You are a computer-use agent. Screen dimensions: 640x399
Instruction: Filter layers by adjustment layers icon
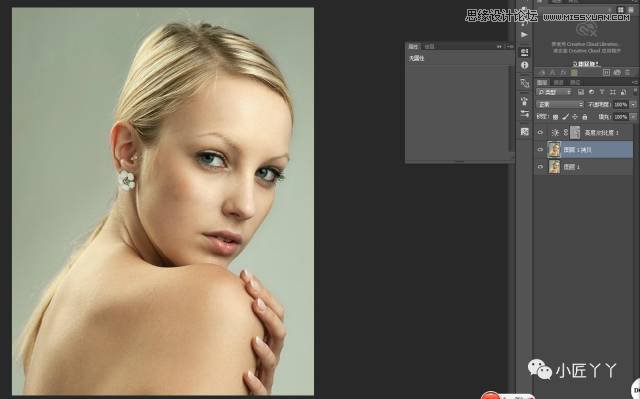pos(591,92)
